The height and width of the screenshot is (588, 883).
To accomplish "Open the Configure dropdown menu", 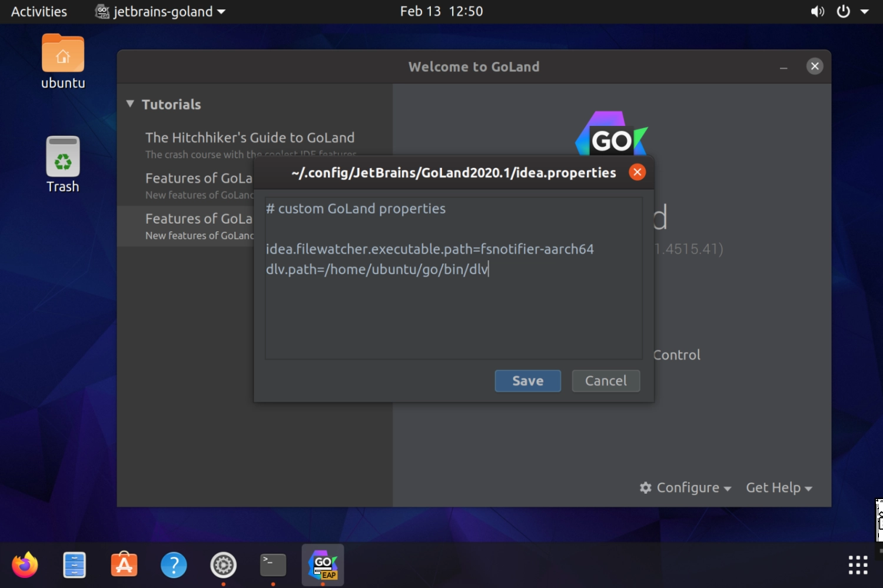I will [685, 488].
